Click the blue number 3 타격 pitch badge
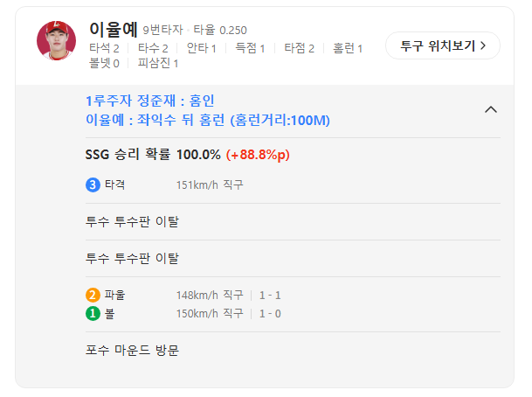This screenshot has height=397, width=532. tap(93, 185)
